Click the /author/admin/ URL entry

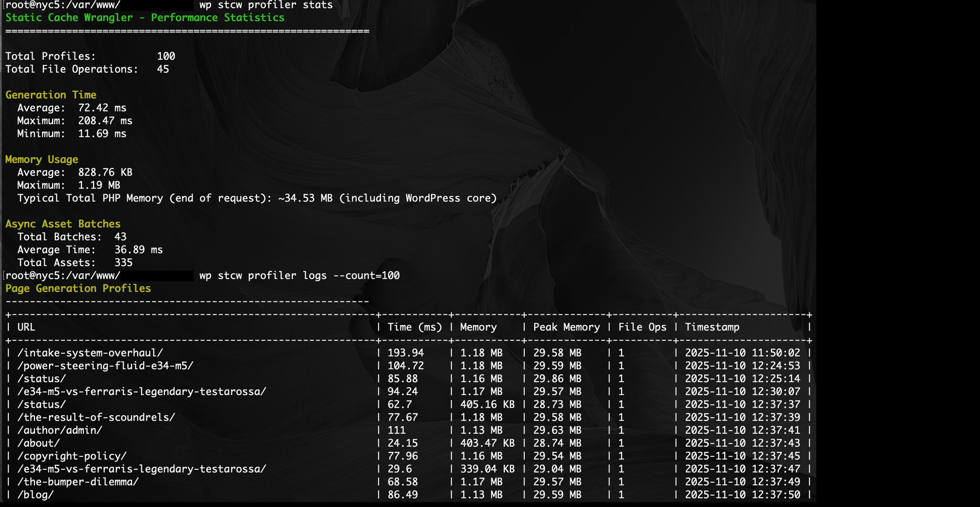60,430
